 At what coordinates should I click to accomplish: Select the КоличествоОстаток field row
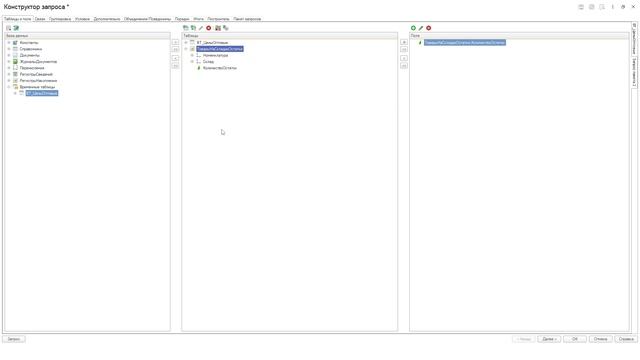(x=220, y=68)
